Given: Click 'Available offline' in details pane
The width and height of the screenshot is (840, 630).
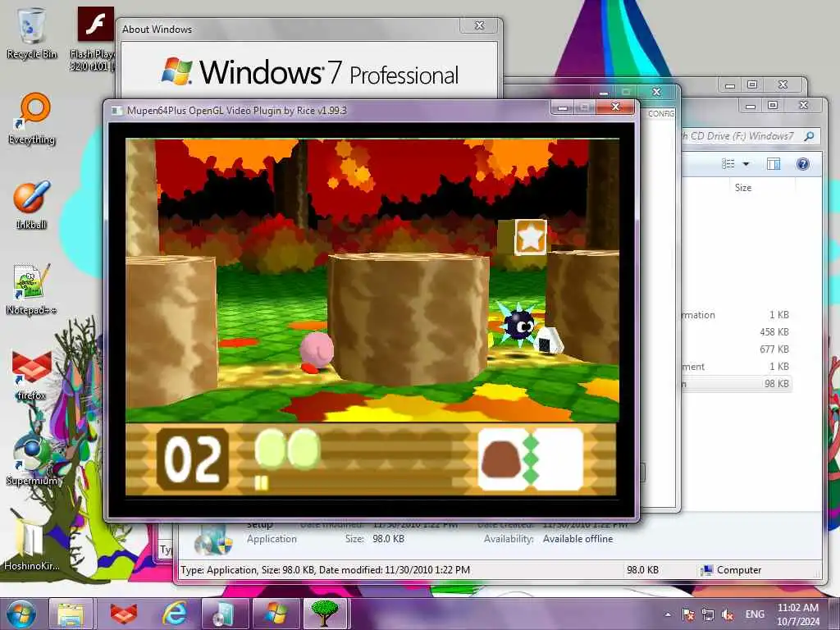Looking at the screenshot, I should coord(577,539).
